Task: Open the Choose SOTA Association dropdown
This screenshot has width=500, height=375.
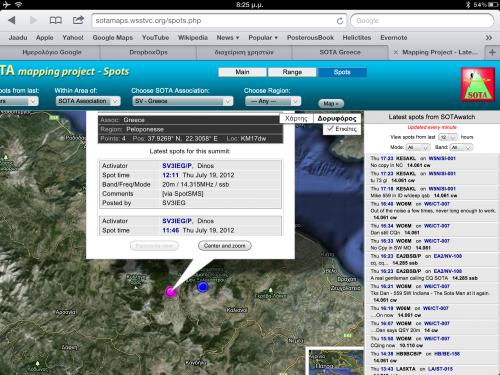Action: (x=183, y=101)
